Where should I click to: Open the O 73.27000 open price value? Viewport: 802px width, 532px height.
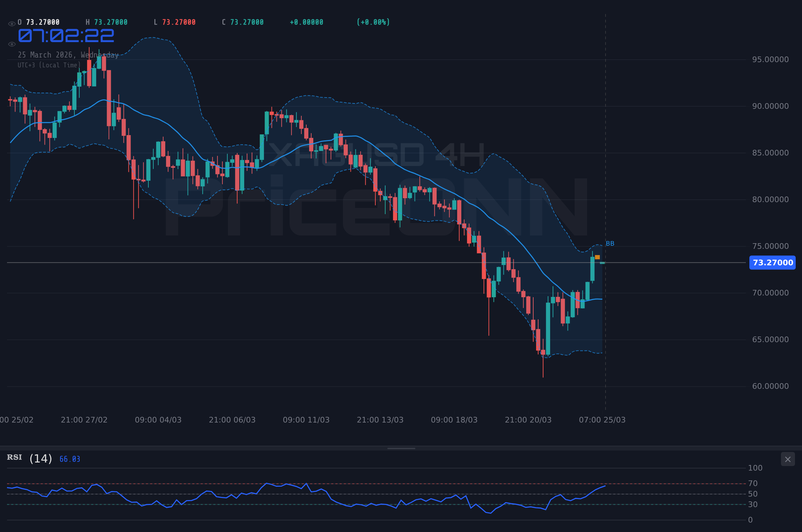pos(39,22)
